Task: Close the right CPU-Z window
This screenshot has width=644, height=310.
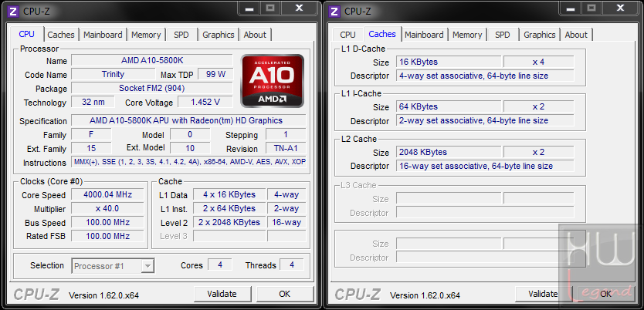Action: [x=621, y=8]
